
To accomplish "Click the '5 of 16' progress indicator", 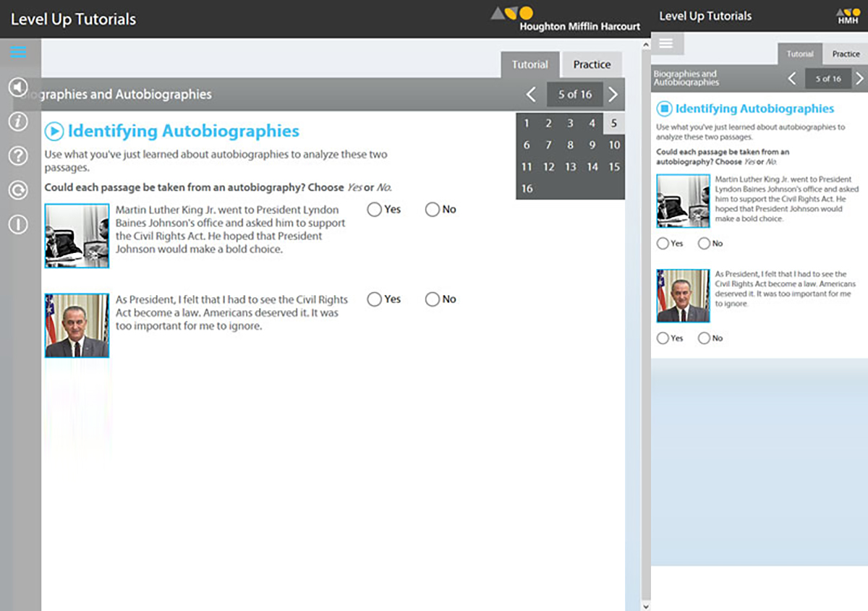I will point(574,94).
